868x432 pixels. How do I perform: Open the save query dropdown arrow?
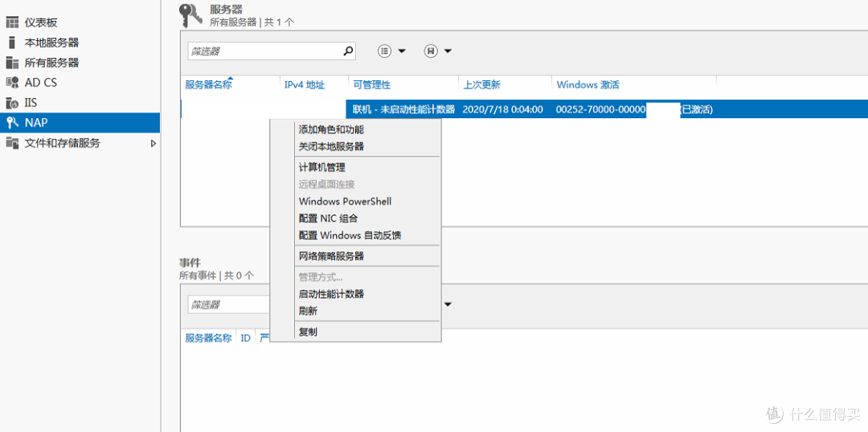click(x=448, y=51)
